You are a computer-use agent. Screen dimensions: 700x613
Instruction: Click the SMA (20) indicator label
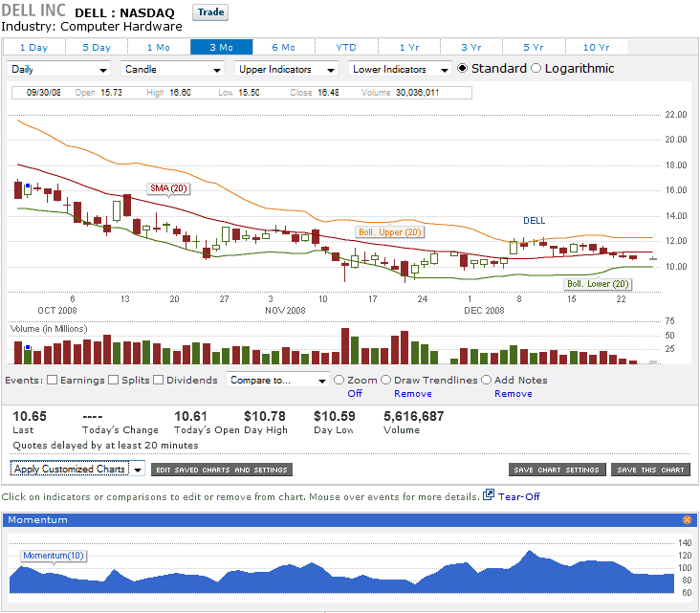pos(167,188)
